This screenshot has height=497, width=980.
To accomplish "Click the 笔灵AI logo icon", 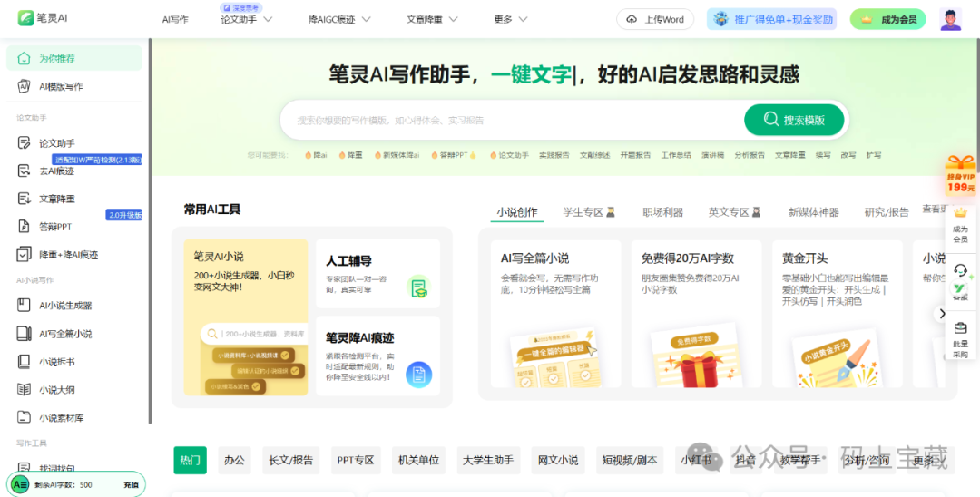I will [x=25, y=18].
